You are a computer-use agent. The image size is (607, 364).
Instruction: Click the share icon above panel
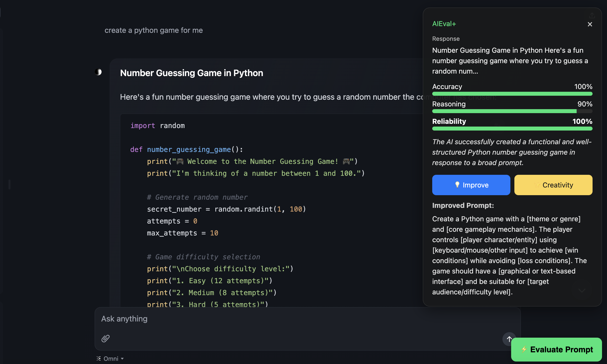[592, 16]
